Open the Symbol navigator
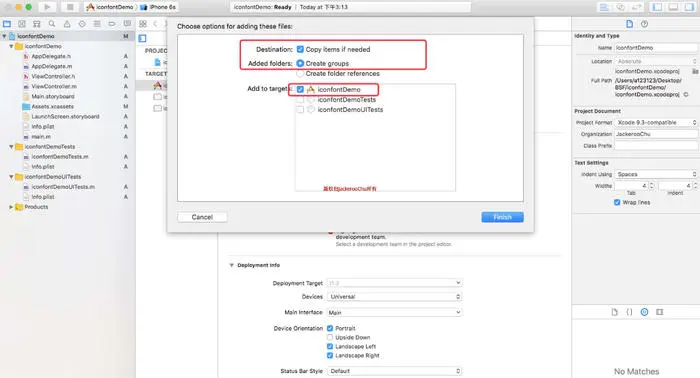Image resolution: width=700 pixels, height=378 pixels. tap(37, 24)
